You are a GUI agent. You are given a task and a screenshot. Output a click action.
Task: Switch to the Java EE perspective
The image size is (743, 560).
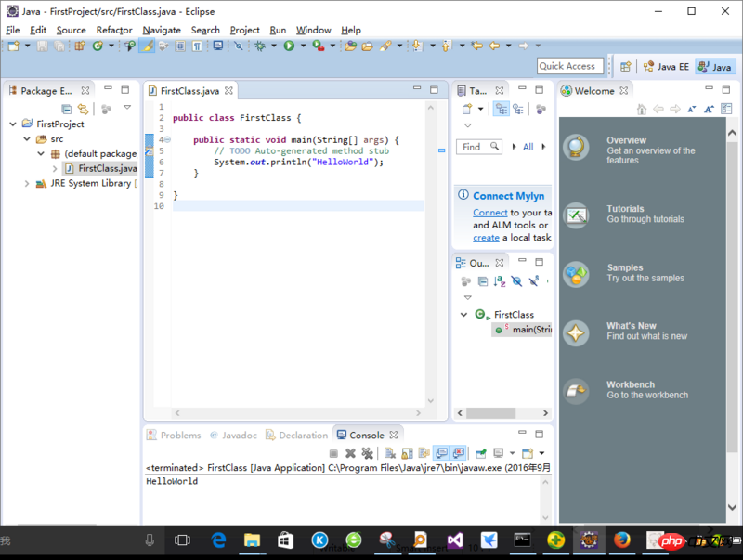click(667, 67)
